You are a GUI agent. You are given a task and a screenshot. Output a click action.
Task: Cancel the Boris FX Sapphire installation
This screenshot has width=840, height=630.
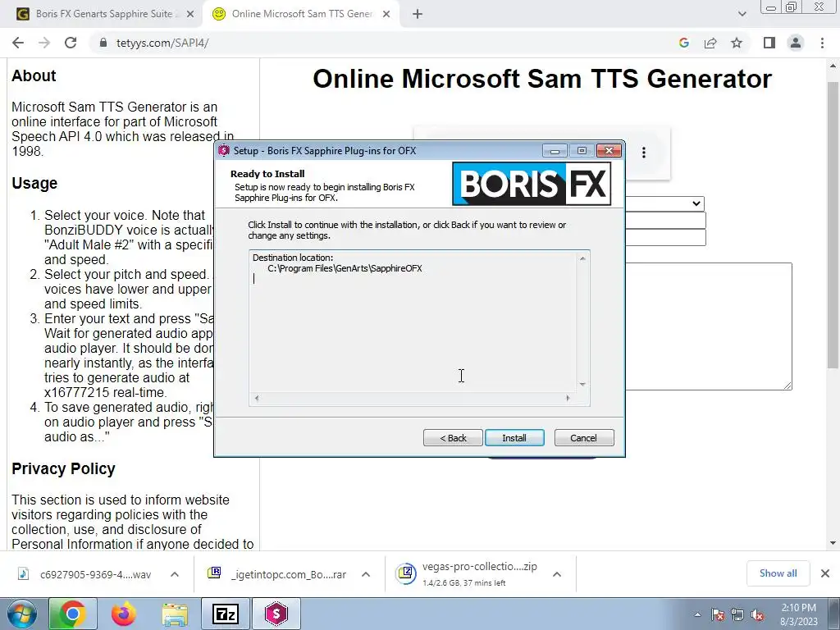pyautogui.click(x=584, y=438)
